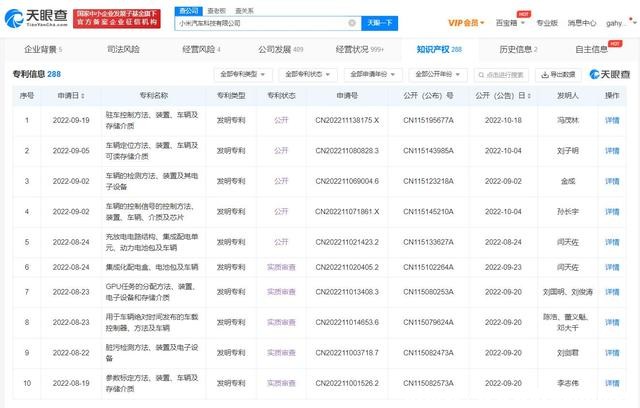Click the red government-fund certification banner
640x408 pixels.
(117, 18)
